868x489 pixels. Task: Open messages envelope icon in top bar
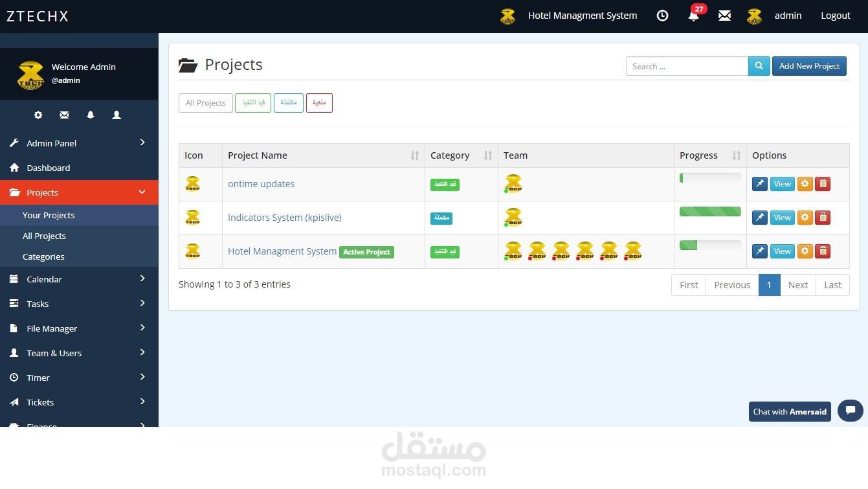coord(724,16)
